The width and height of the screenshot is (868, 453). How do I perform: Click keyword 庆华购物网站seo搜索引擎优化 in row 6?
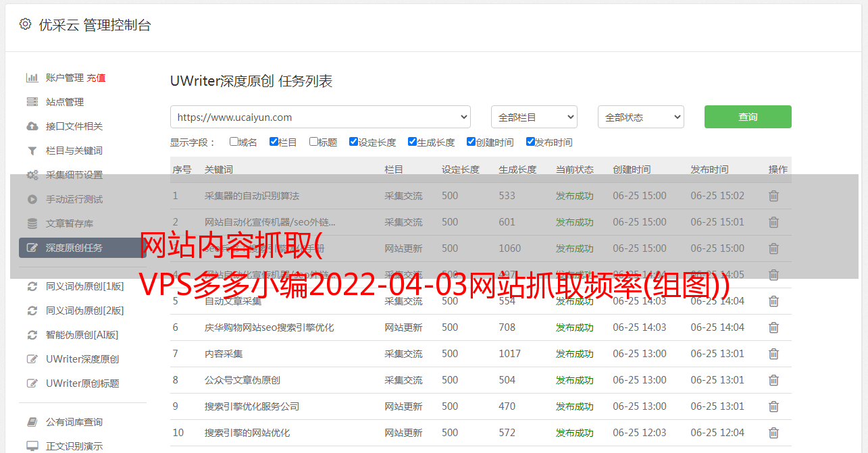269,327
